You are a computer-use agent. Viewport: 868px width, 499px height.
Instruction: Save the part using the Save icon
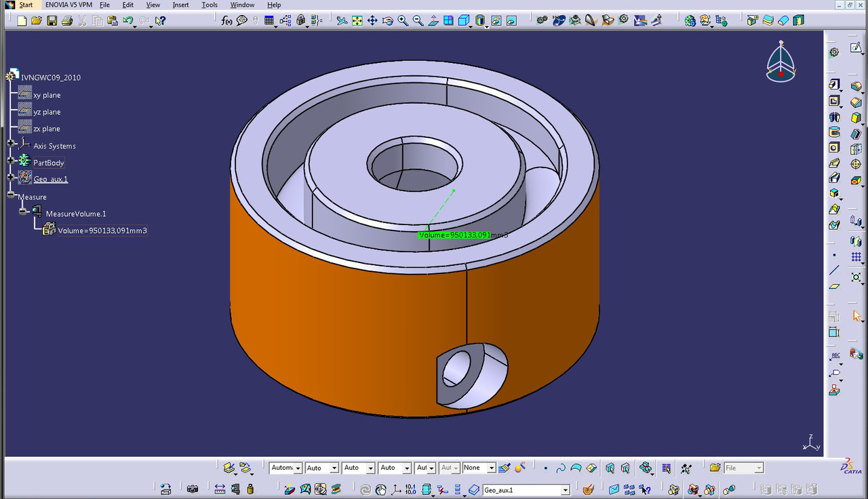[x=52, y=21]
